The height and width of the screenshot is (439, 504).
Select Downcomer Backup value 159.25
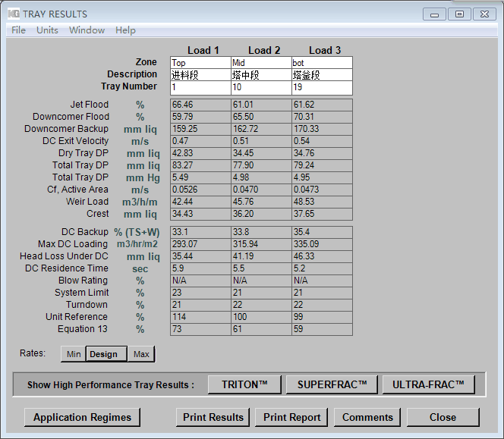(x=200, y=129)
